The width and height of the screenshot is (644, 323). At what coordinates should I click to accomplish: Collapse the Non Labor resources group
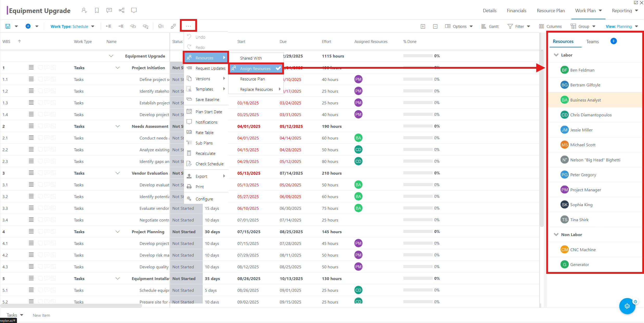pyautogui.click(x=556, y=235)
